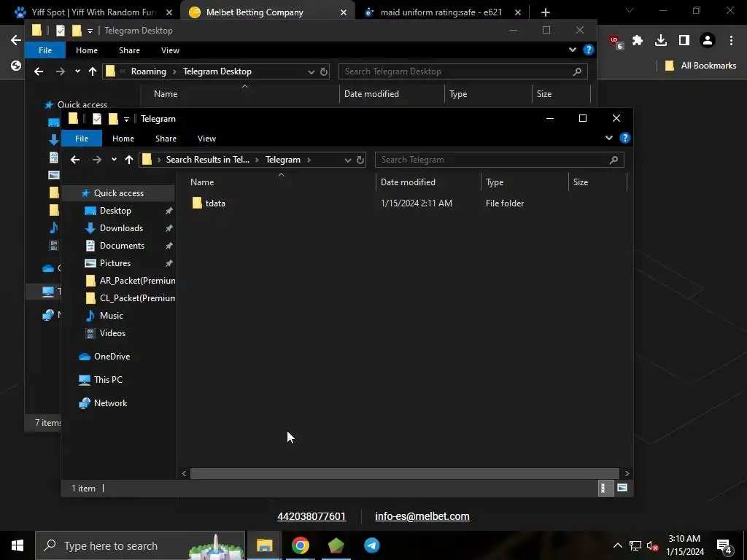Open Videos in the navigation pane
Image resolution: width=747 pixels, height=560 pixels.
tap(112, 333)
